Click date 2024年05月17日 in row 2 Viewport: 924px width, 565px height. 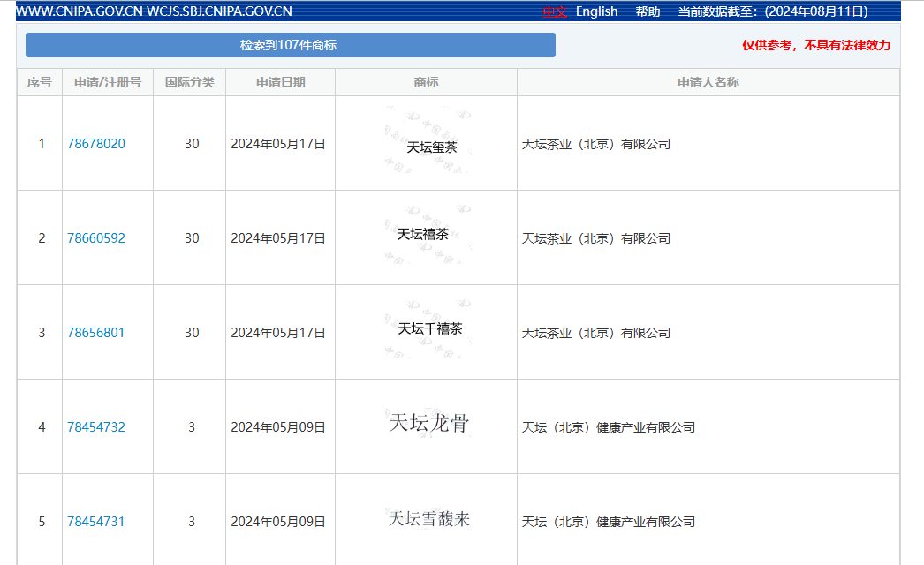pyautogui.click(x=278, y=238)
